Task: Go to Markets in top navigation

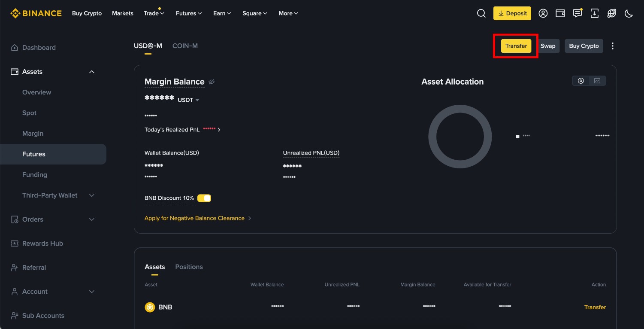Action: tap(123, 13)
